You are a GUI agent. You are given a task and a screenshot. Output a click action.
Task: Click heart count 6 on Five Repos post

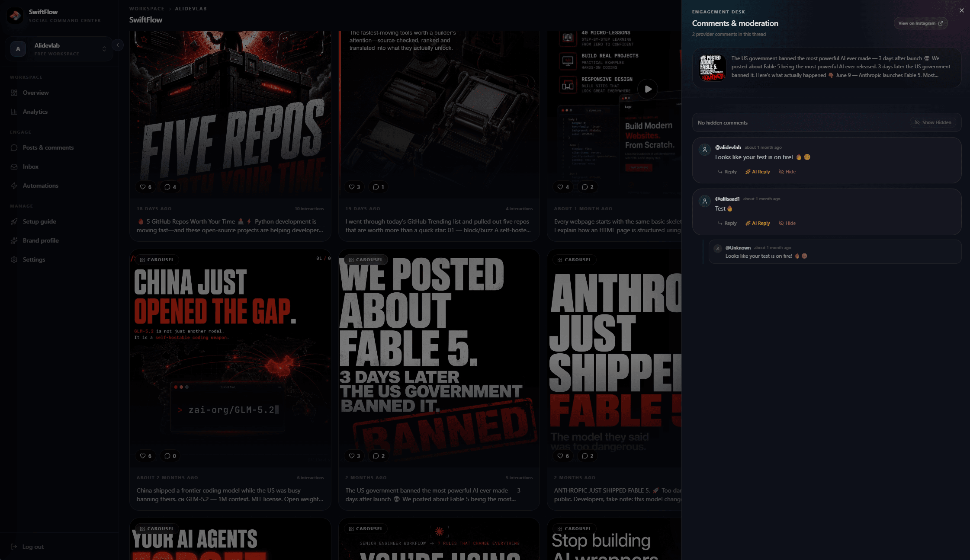coord(146,187)
